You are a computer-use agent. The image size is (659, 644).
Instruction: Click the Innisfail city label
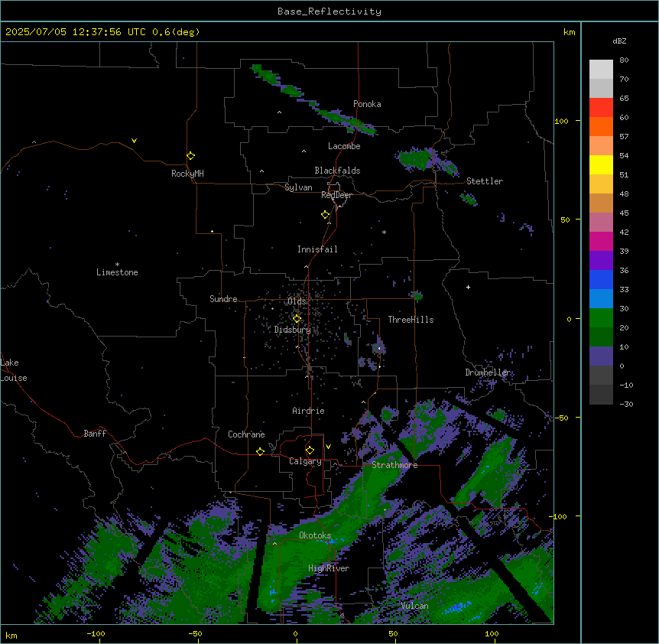(x=317, y=249)
